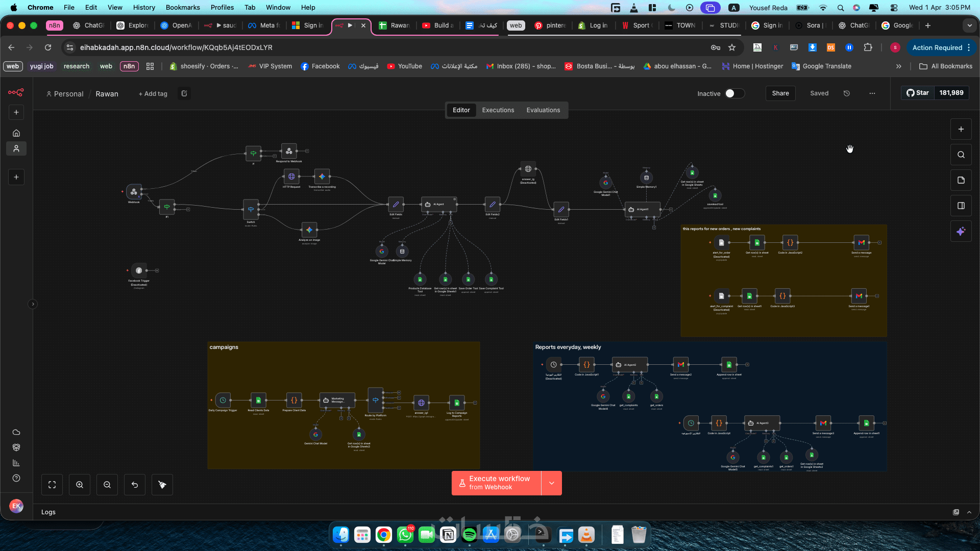Expand the Execute workflow dropdown arrow
Image resolution: width=980 pixels, height=551 pixels.
coord(551,483)
